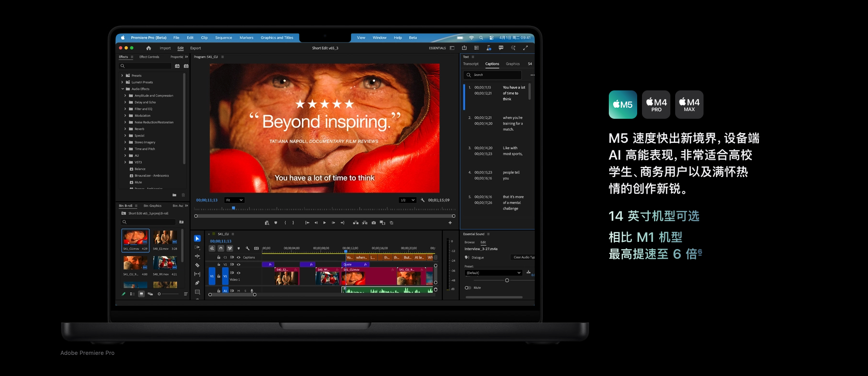
Task: Click Go to In point button
Action: [x=307, y=223]
